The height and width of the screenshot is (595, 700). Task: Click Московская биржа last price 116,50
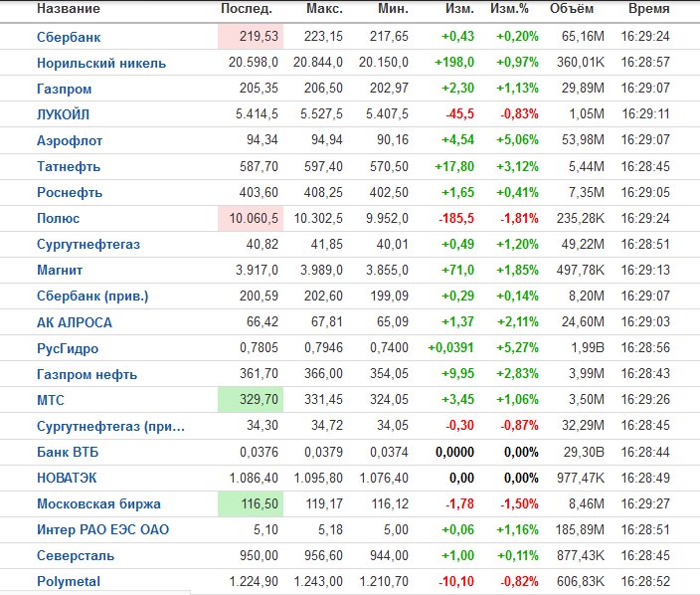pyautogui.click(x=260, y=503)
